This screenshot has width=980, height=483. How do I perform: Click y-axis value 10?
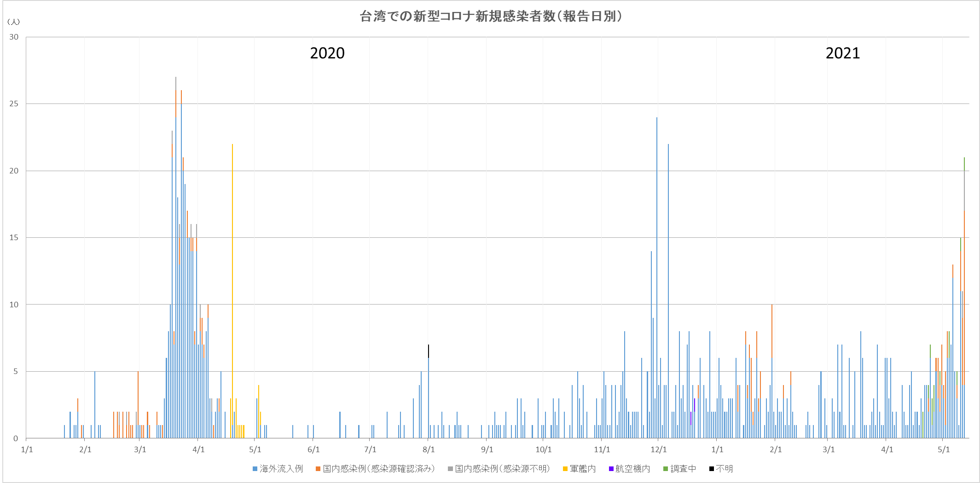tap(14, 305)
